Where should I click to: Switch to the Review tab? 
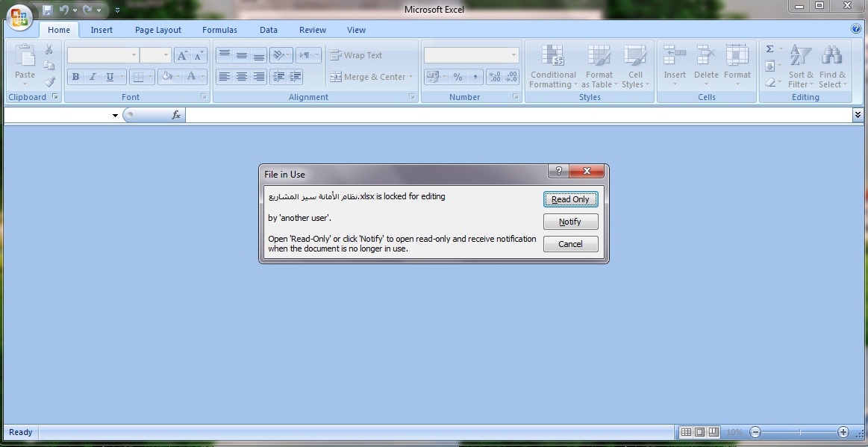(x=313, y=30)
